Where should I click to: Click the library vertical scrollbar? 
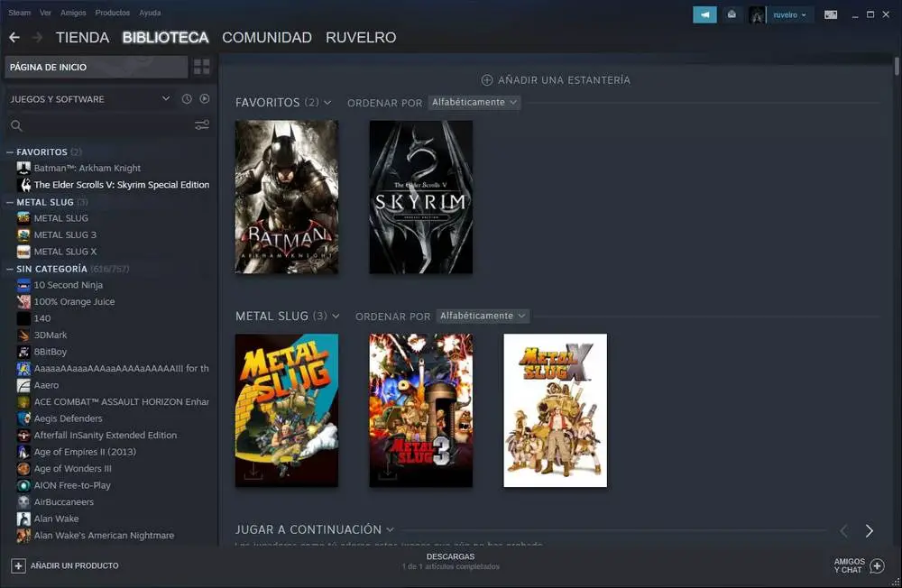tap(897, 66)
